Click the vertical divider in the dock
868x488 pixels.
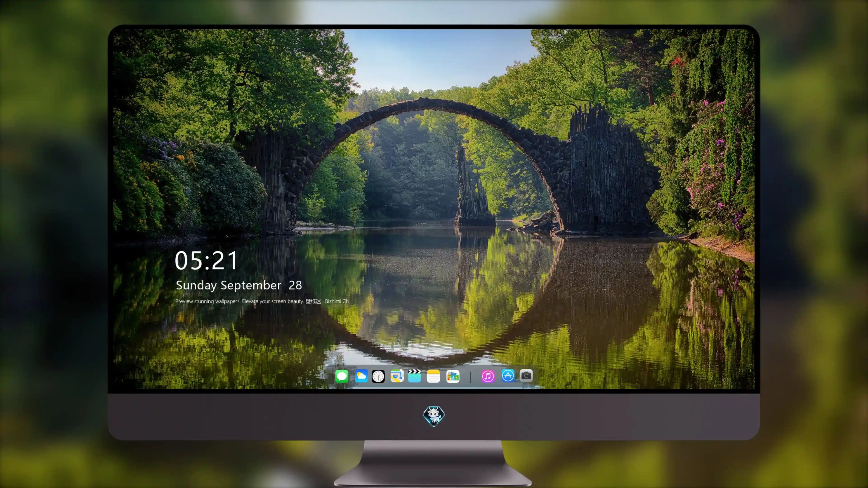(x=470, y=377)
